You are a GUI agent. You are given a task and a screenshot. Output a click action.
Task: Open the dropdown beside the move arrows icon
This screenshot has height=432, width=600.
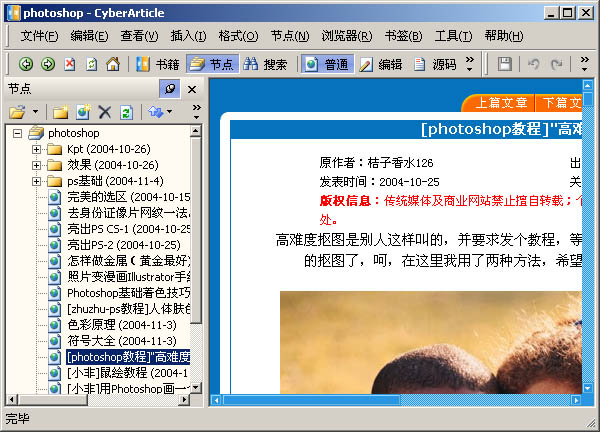169,112
